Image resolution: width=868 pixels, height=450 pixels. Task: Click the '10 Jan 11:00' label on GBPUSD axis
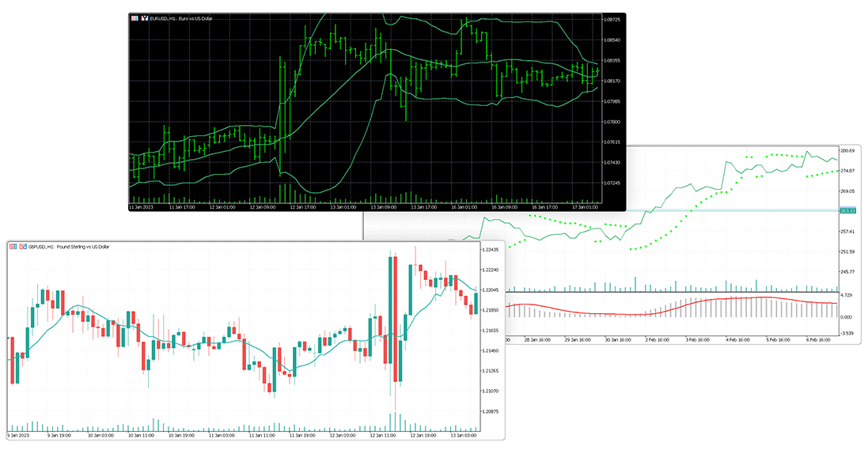coord(141,436)
